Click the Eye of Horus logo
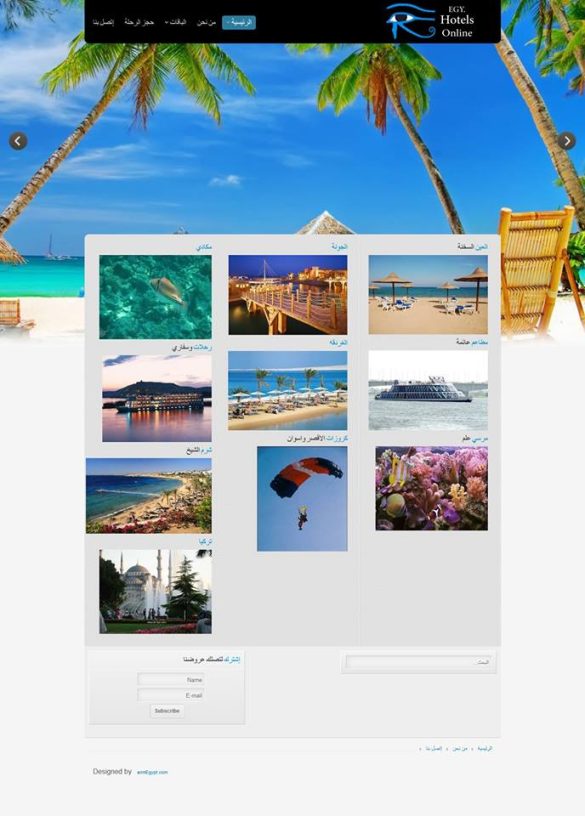This screenshot has width=585, height=816. (411, 21)
